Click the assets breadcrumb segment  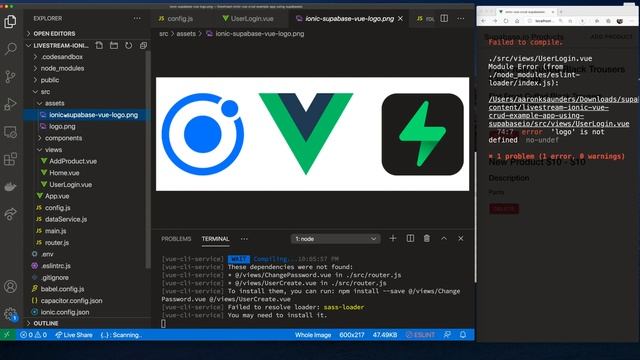(186, 33)
